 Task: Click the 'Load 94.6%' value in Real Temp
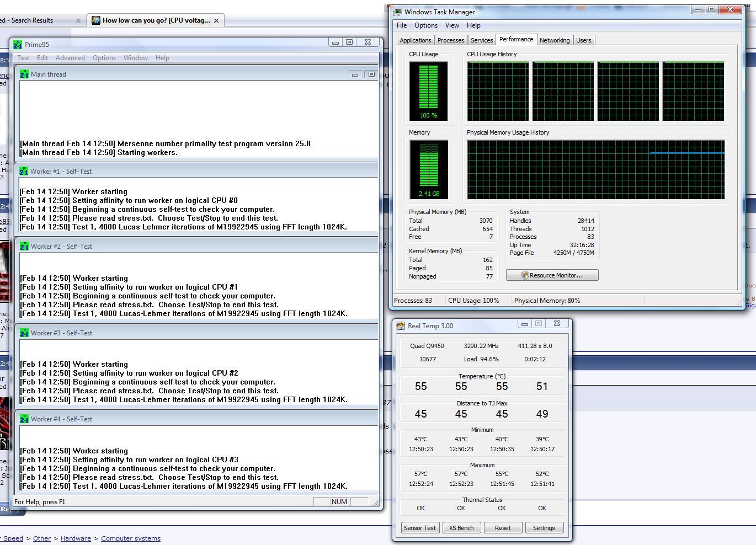click(x=481, y=359)
